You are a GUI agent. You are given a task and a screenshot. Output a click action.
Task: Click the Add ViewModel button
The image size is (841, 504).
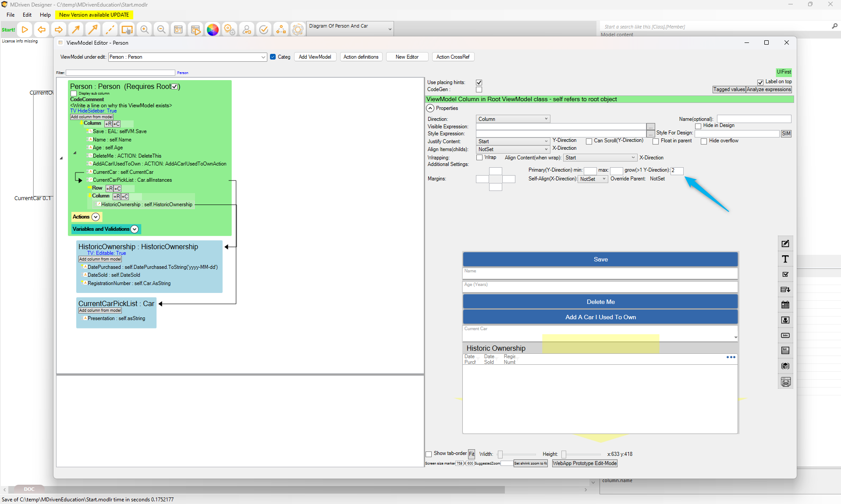[315, 57]
